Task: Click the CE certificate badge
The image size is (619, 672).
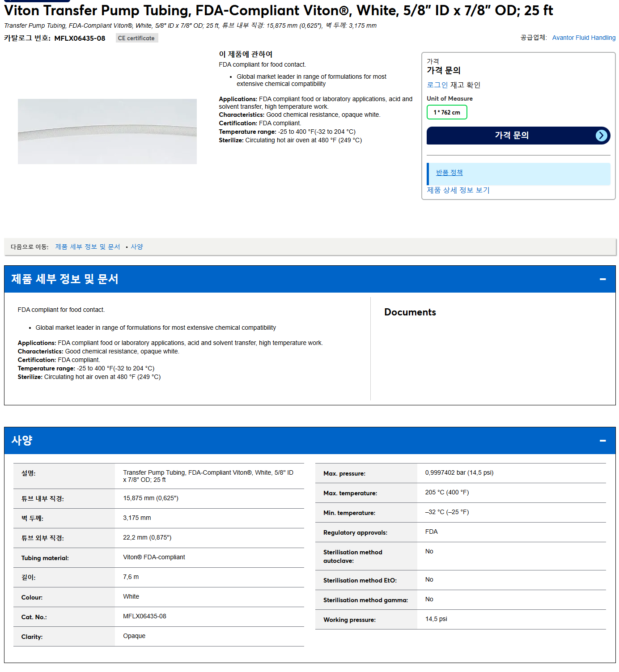Action: coord(136,38)
